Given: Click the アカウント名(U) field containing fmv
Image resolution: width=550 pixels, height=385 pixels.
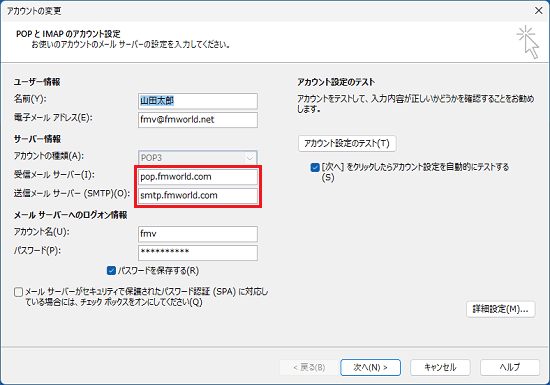Looking at the screenshot, I should 198,234.
